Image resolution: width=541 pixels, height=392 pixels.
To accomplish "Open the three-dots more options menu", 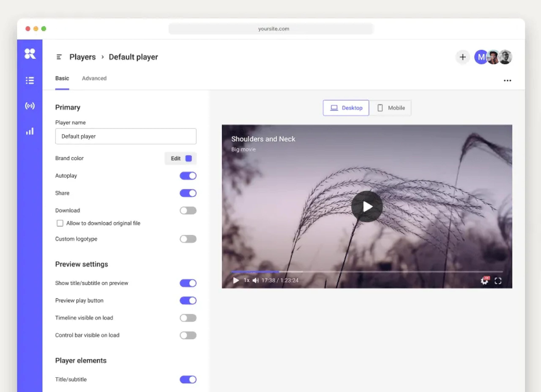I will coord(507,81).
